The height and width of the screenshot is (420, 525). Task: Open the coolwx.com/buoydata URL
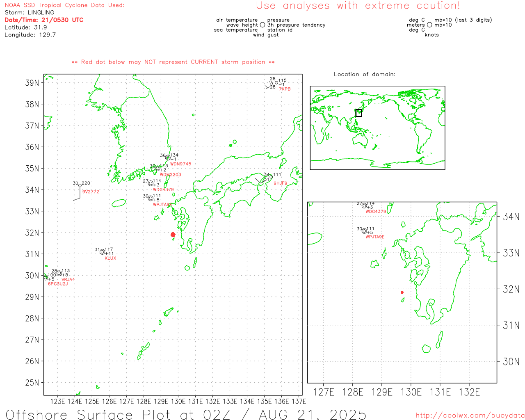pyautogui.click(x=470, y=415)
